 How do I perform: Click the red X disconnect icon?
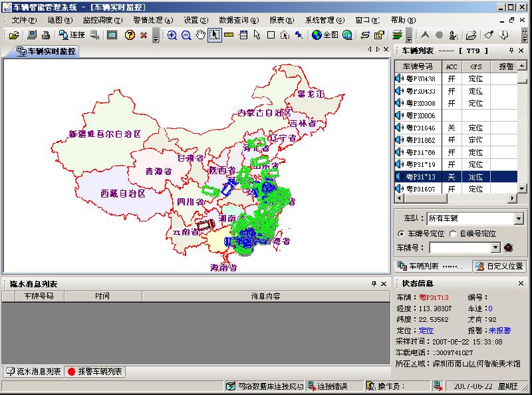point(144,35)
